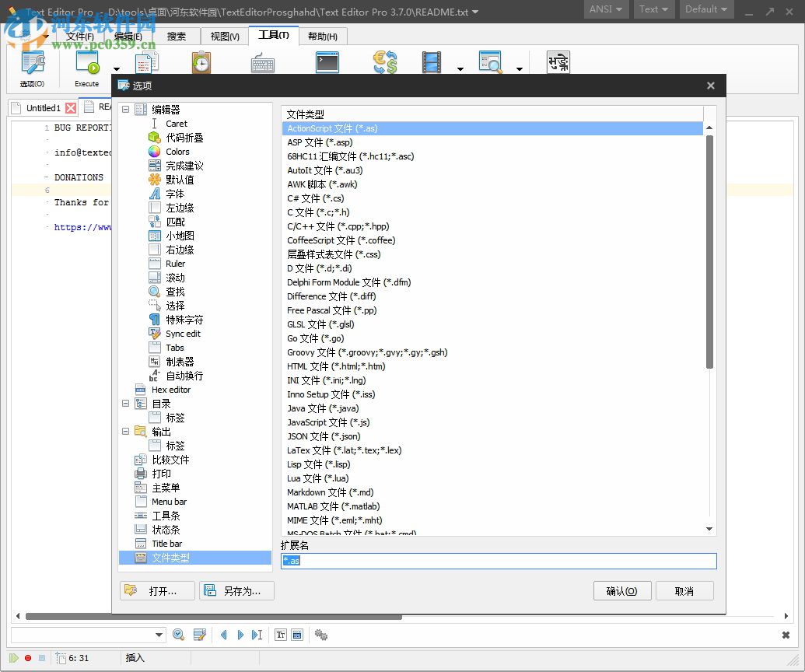The image size is (805, 672).
Task: Collapse the 编辑器 tree branch
Action: tap(126, 110)
